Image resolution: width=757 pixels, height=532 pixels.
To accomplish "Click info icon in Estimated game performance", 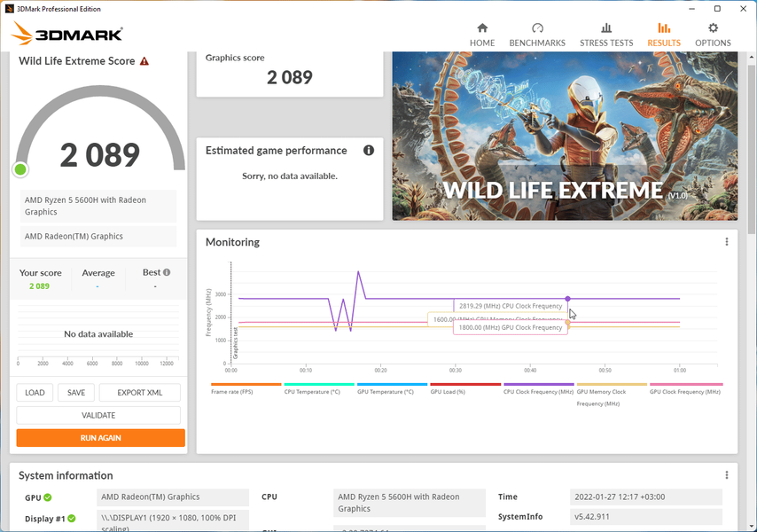I will [x=369, y=150].
